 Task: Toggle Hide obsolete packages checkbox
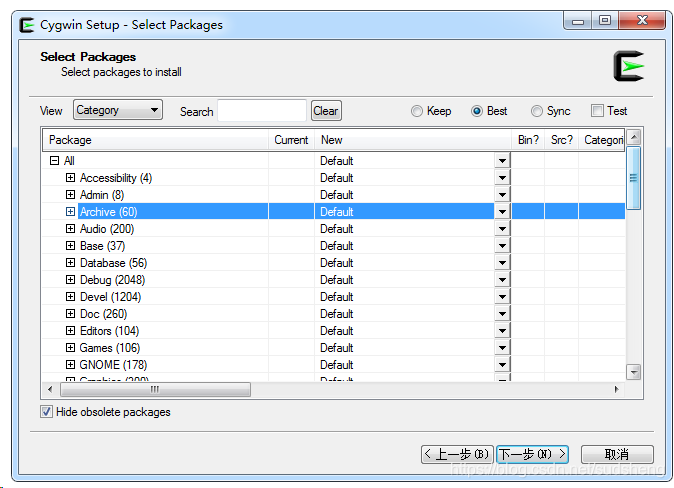tap(46, 412)
